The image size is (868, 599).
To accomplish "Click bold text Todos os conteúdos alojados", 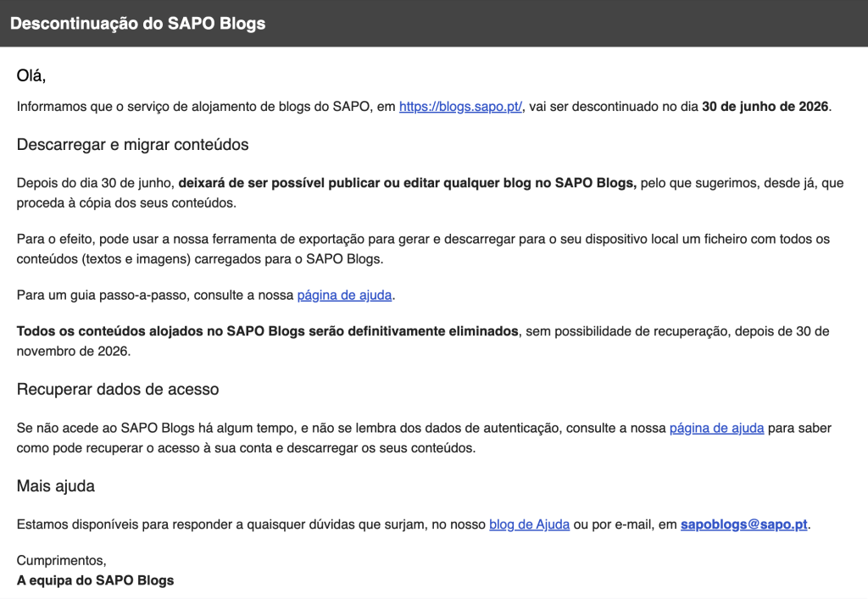I will coord(267,331).
